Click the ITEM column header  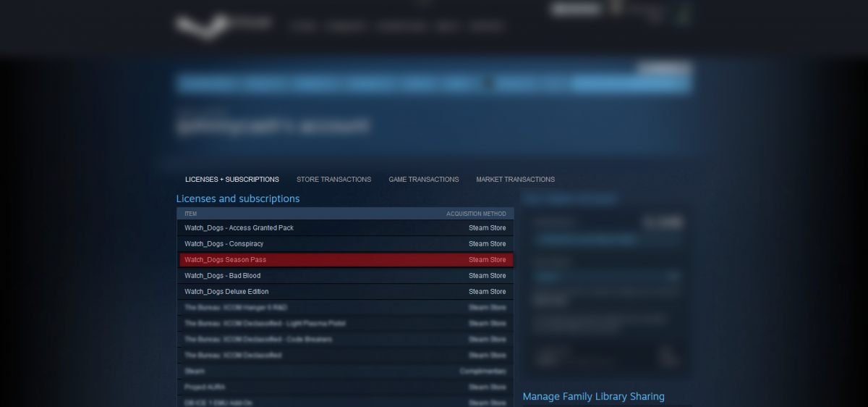click(x=190, y=214)
